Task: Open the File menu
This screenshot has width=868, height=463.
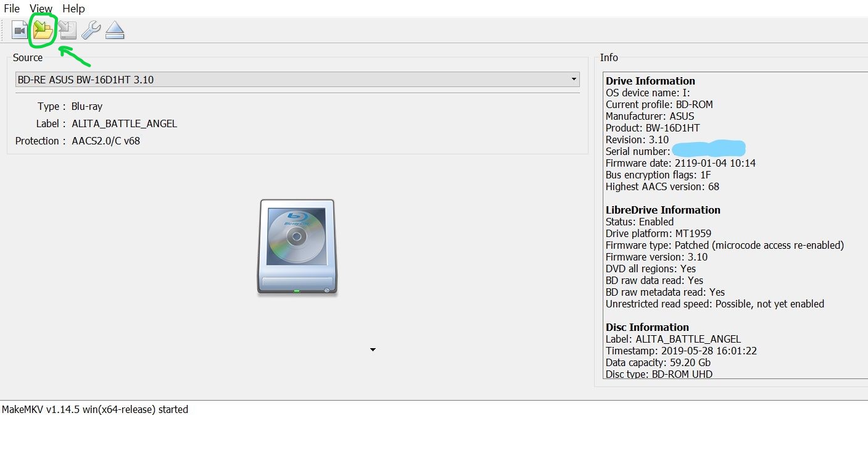Action: [x=12, y=9]
